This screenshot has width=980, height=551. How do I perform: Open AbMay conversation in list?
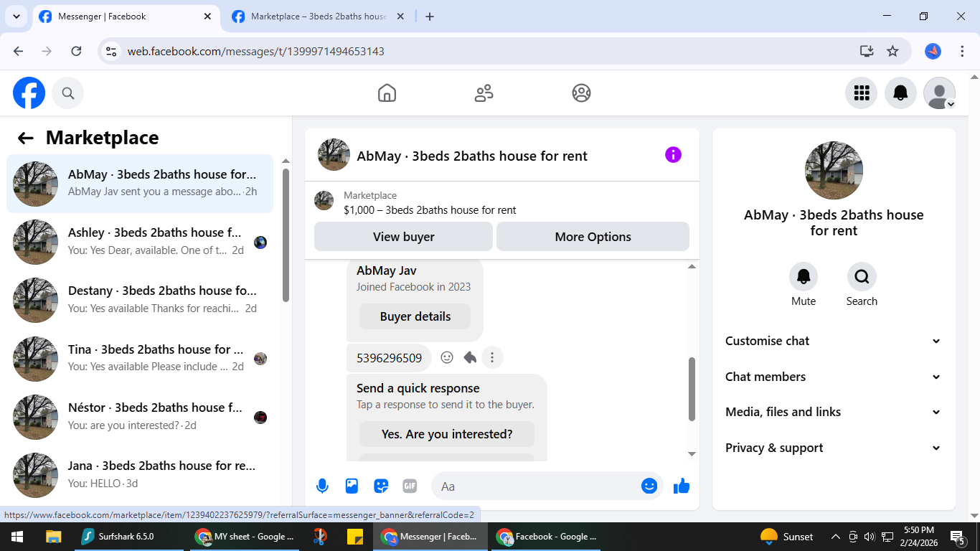(x=140, y=184)
